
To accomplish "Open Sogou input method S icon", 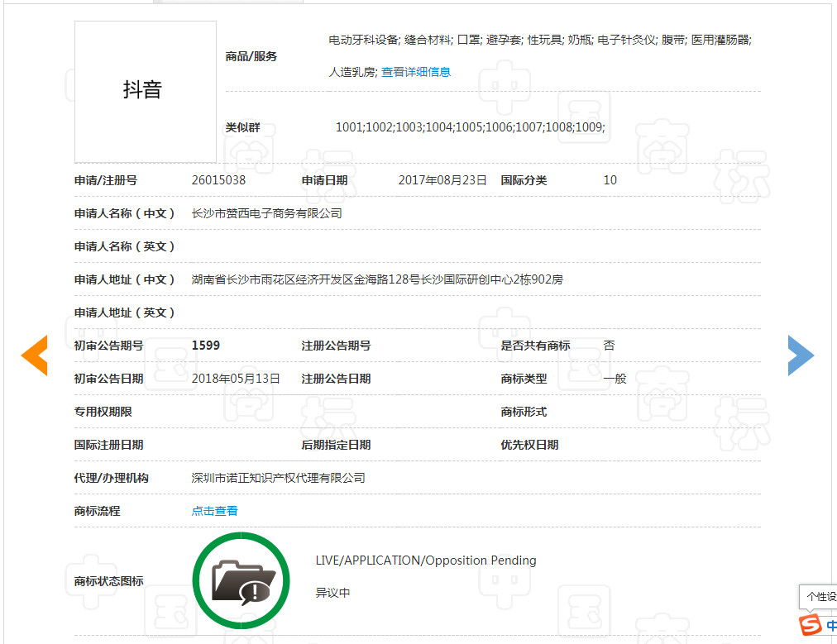I will click(x=810, y=625).
